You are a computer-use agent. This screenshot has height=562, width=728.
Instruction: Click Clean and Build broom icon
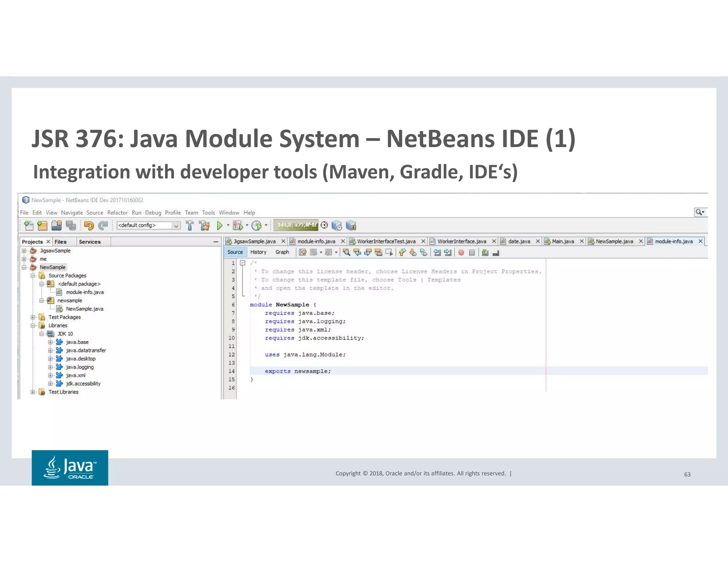tap(204, 225)
